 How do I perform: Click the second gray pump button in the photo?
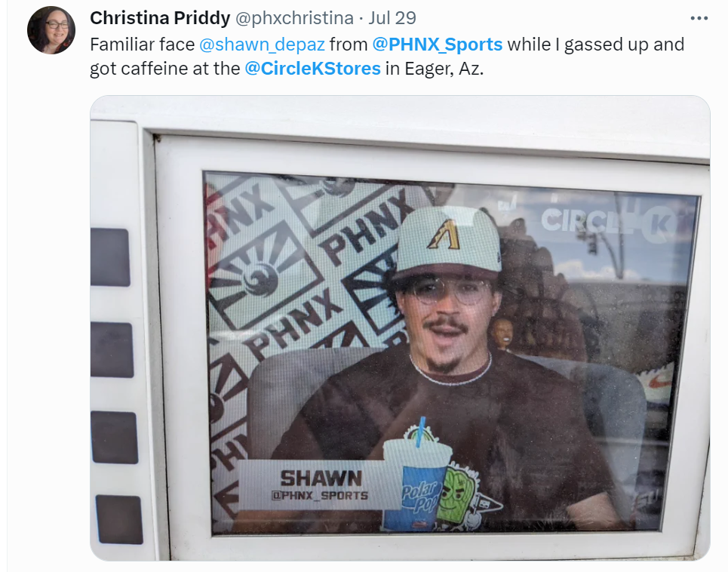tap(112, 350)
